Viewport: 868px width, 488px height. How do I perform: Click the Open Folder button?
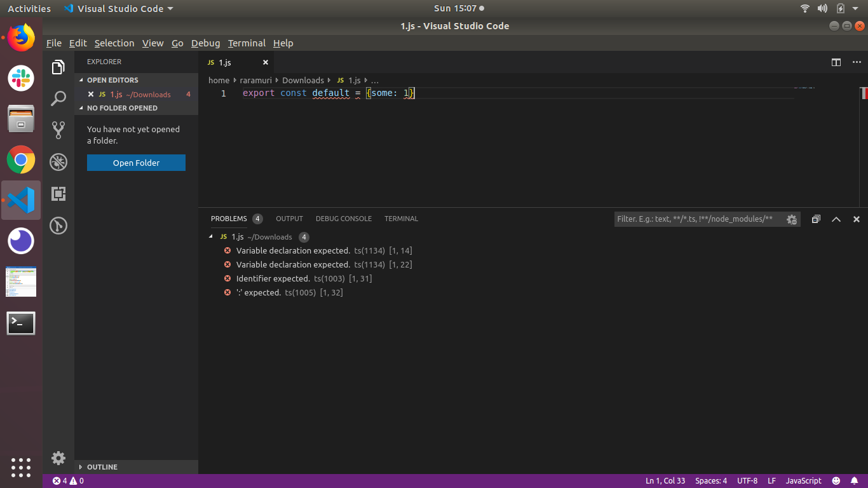pos(136,163)
